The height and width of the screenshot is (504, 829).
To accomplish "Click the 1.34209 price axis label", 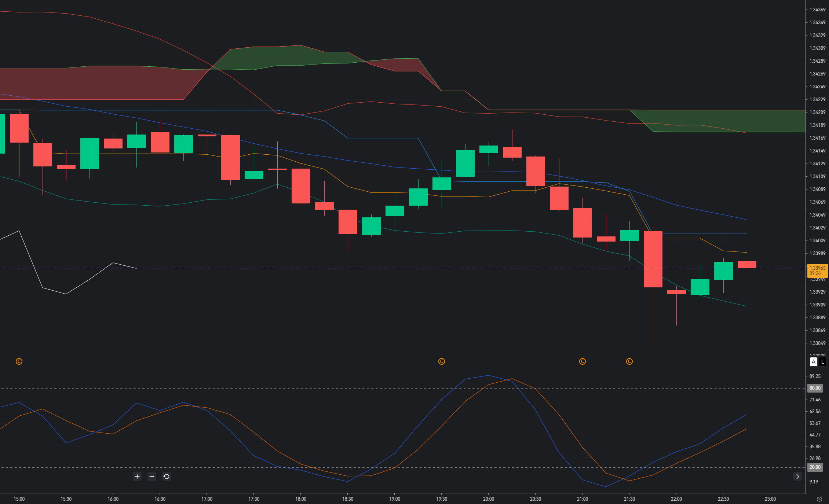I will point(818,112).
